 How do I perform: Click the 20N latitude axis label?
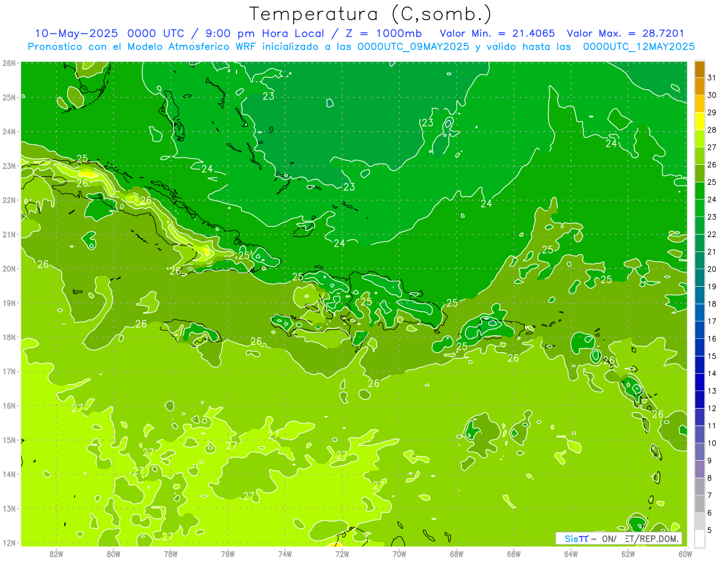coord(9,268)
